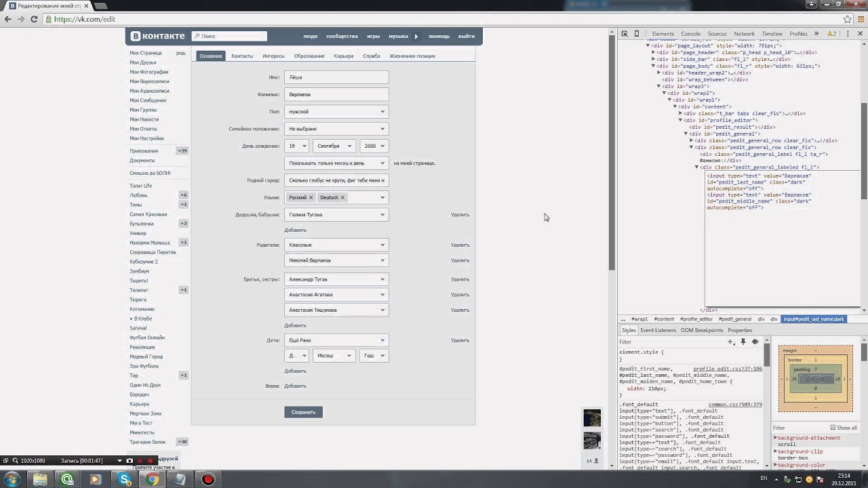Click the выйти link in the header
Image resolution: width=868 pixels, height=488 pixels.
466,36
